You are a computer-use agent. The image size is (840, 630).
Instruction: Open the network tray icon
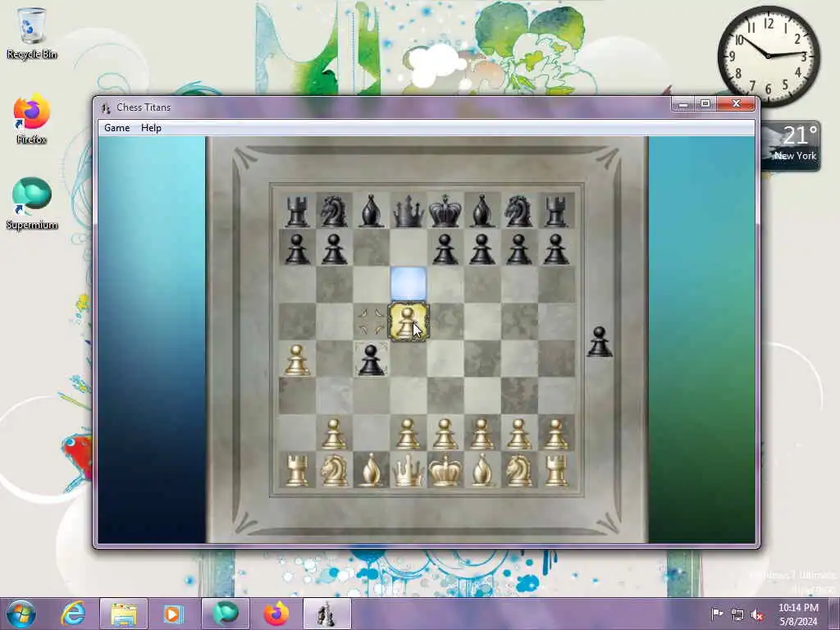(737, 614)
